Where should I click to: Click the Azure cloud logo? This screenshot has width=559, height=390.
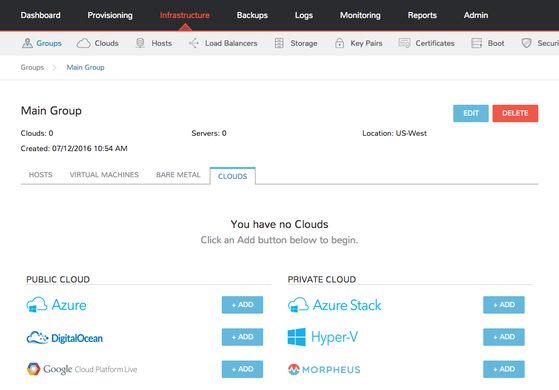[56, 305]
